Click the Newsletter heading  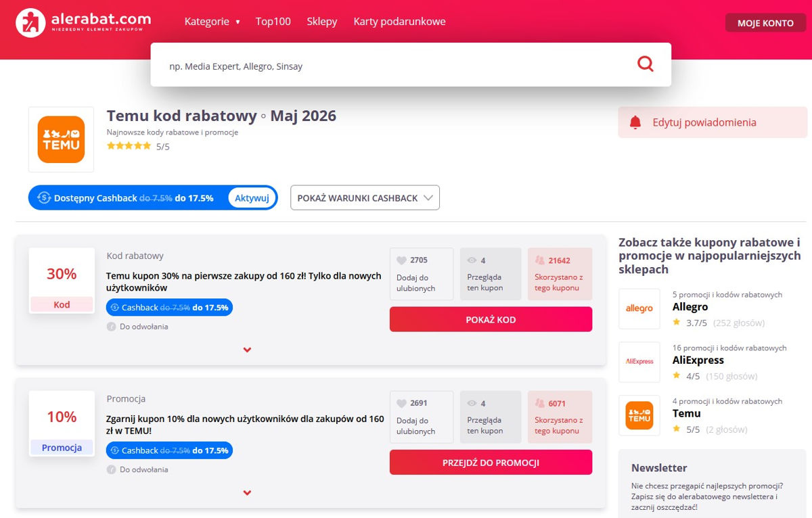(658, 468)
